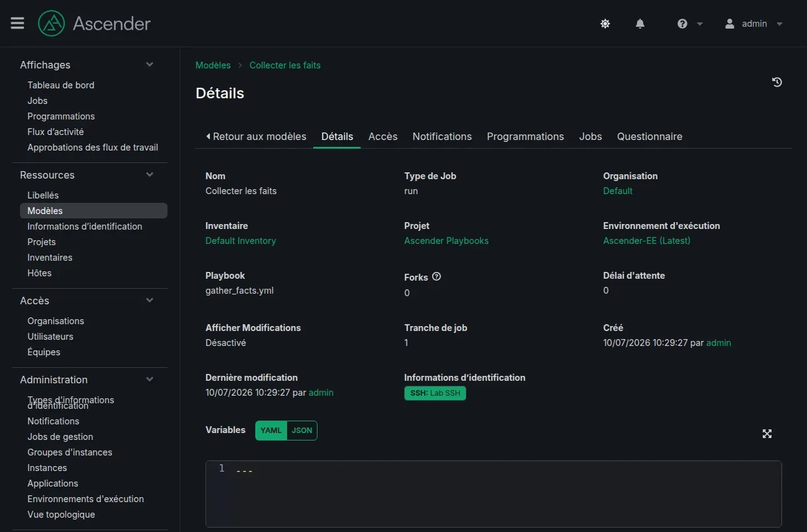Show the Forks help tooltip icon
The height and width of the screenshot is (532, 807).
(437, 277)
